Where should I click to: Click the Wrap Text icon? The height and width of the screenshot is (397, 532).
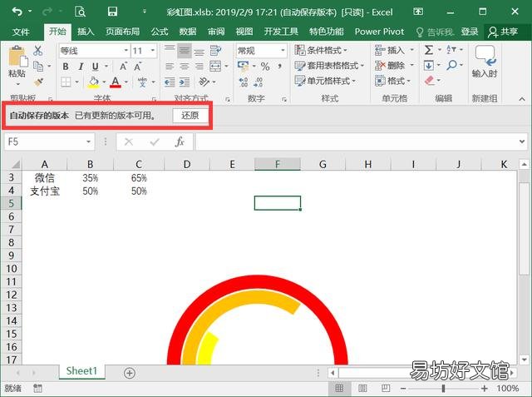click(x=215, y=51)
